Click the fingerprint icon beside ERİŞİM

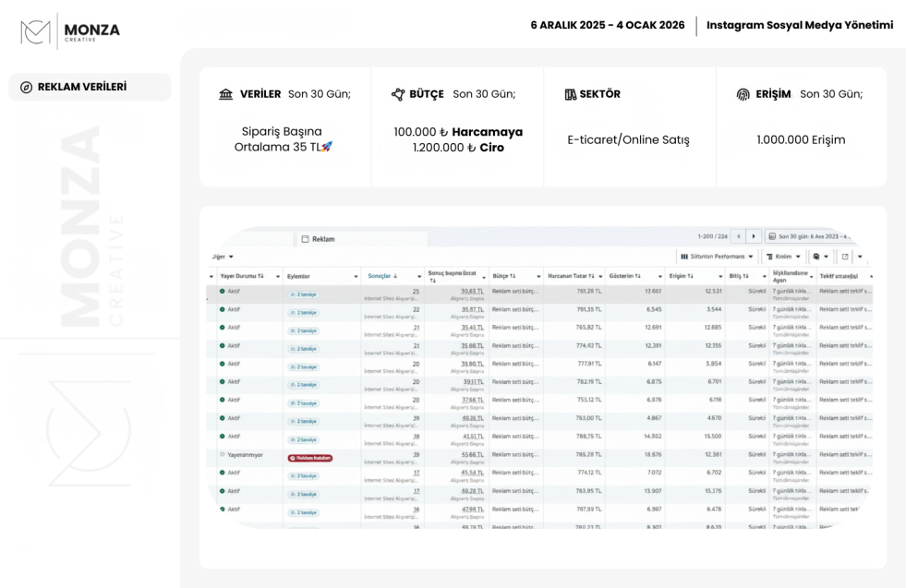[x=743, y=94]
